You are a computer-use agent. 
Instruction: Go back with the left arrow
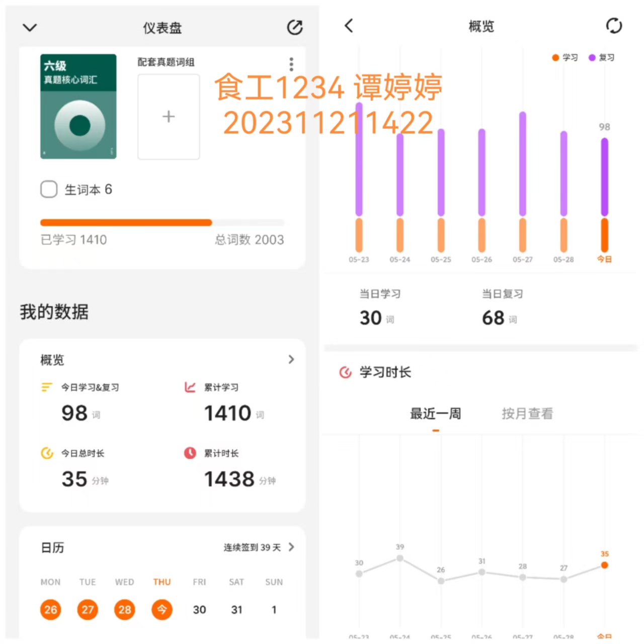coord(349,26)
